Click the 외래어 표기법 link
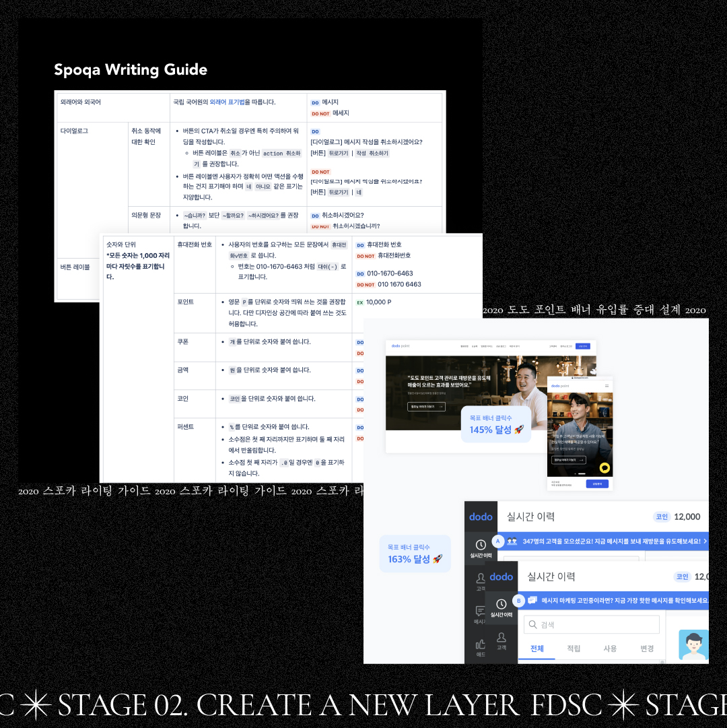Screen dimensions: 727x728 227,102
